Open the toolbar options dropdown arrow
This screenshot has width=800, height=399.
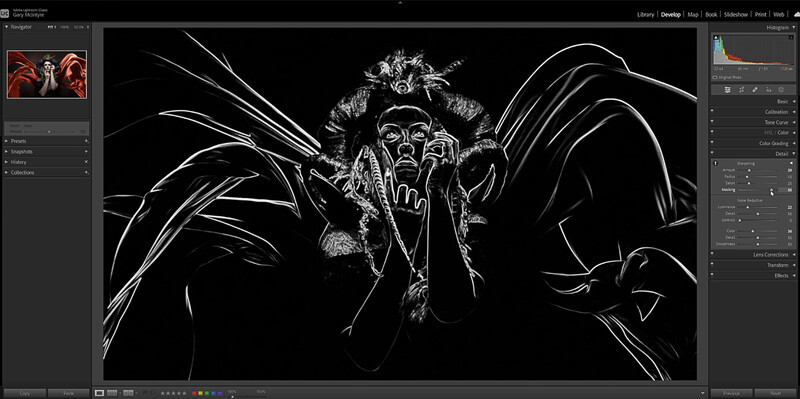click(703, 393)
